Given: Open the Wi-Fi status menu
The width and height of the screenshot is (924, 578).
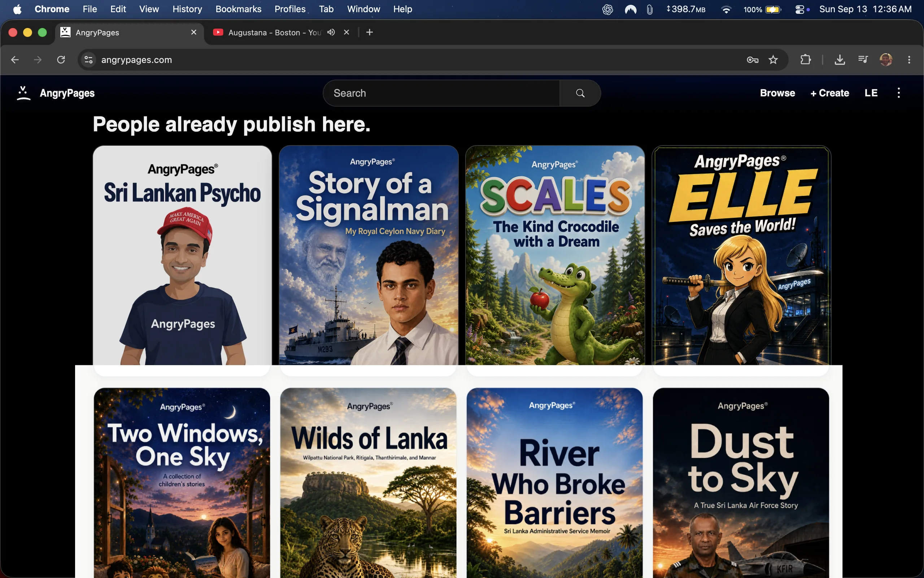Looking at the screenshot, I should pyautogui.click(x=726, y=9).
